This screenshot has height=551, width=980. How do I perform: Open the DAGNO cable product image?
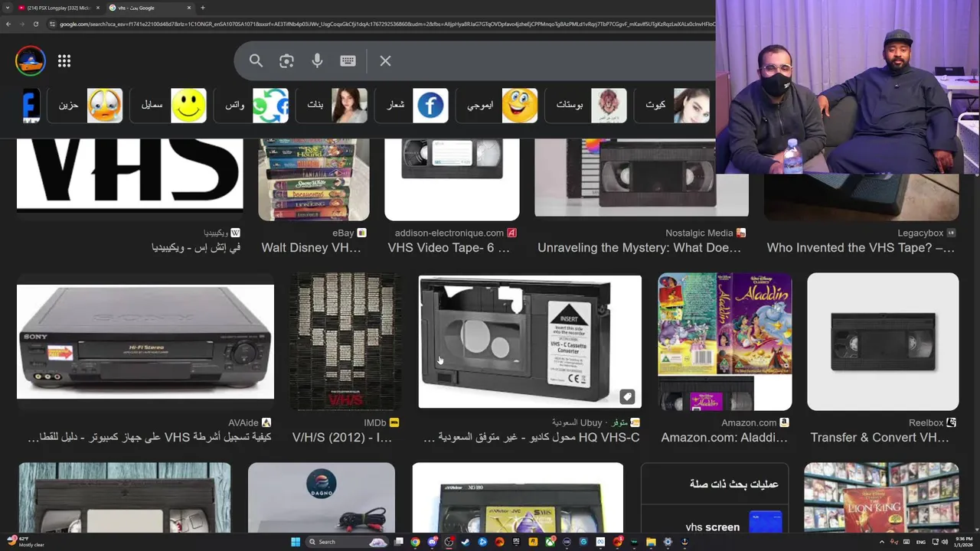click(x=322, y=497)
